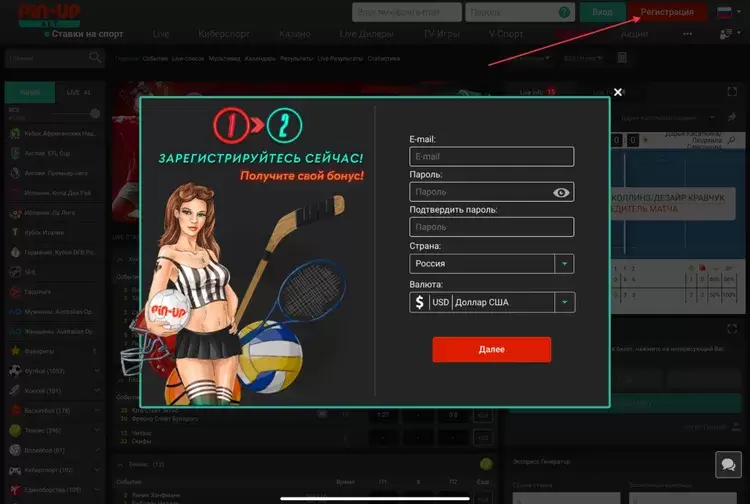
Task: Open the V-Спорт menu item
Action: tap(506, 34)
